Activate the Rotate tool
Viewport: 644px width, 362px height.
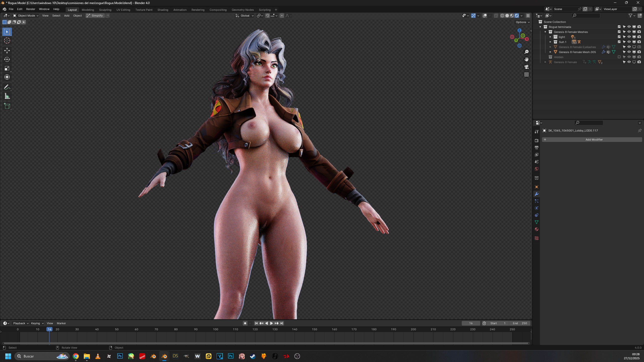click(7, 59)
